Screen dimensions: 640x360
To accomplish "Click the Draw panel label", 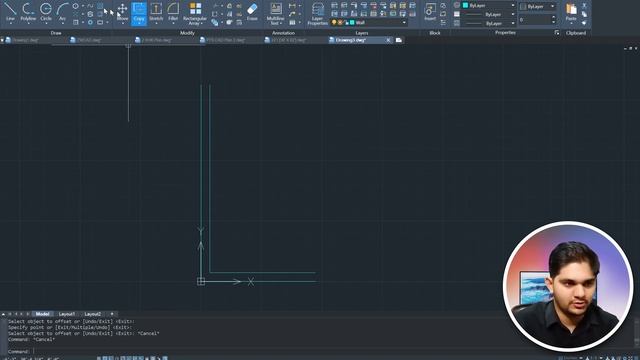I will pos(56,33).
